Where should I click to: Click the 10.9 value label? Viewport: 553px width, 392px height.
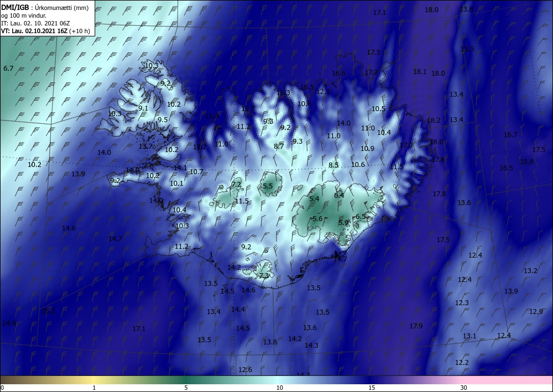(368, 149)
